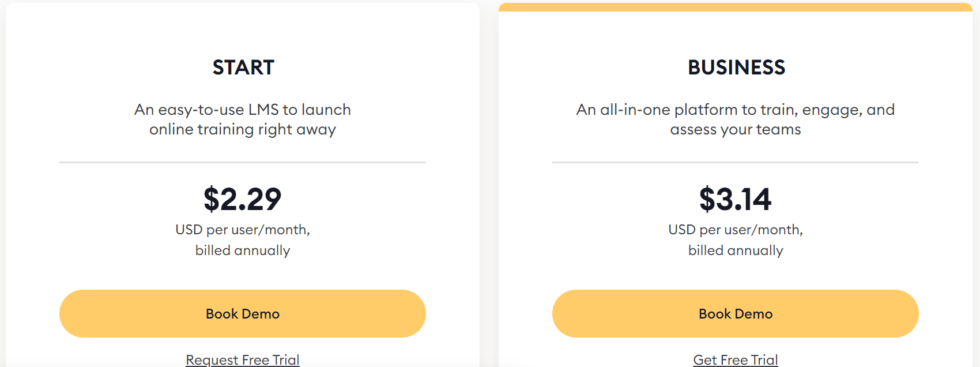
Task: Select the $3.14 price figure
Action: click(x=735, y=199)
